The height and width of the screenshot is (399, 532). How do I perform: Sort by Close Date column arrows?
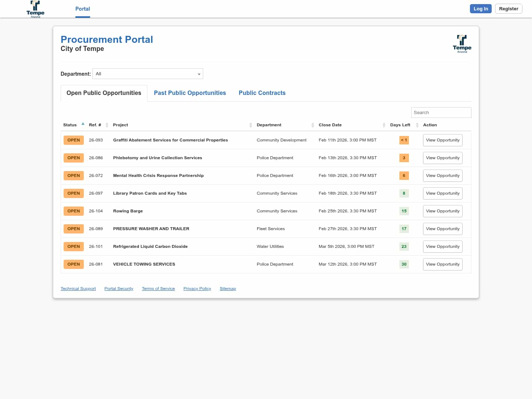[x=384, y=125]
